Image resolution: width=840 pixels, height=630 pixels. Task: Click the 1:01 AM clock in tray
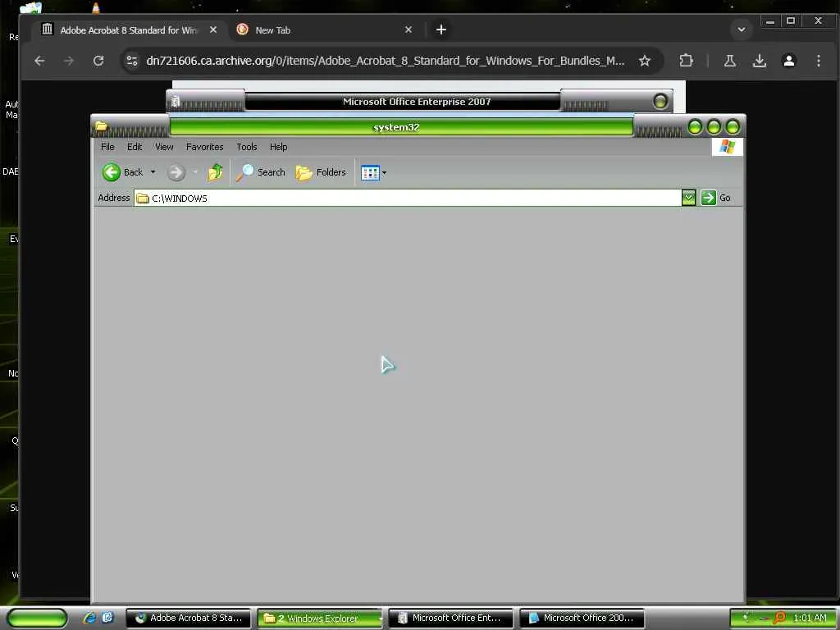click(810, 618)
